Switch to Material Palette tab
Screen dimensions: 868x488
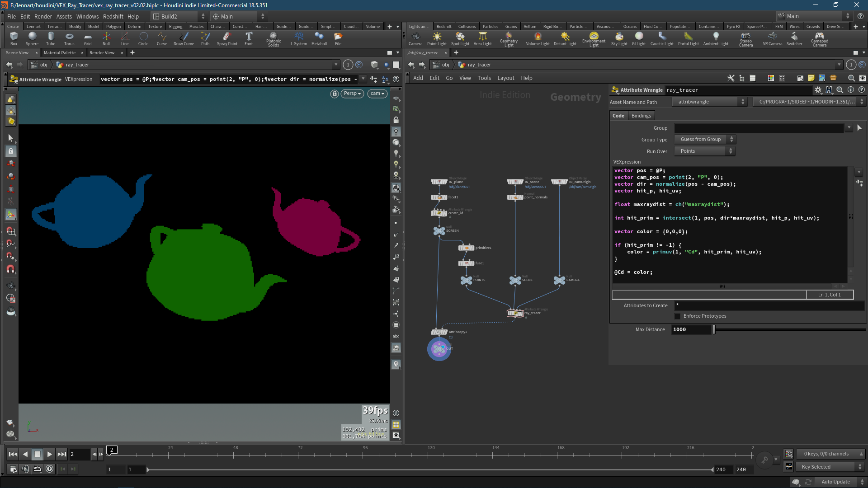[x=60, y=52]
